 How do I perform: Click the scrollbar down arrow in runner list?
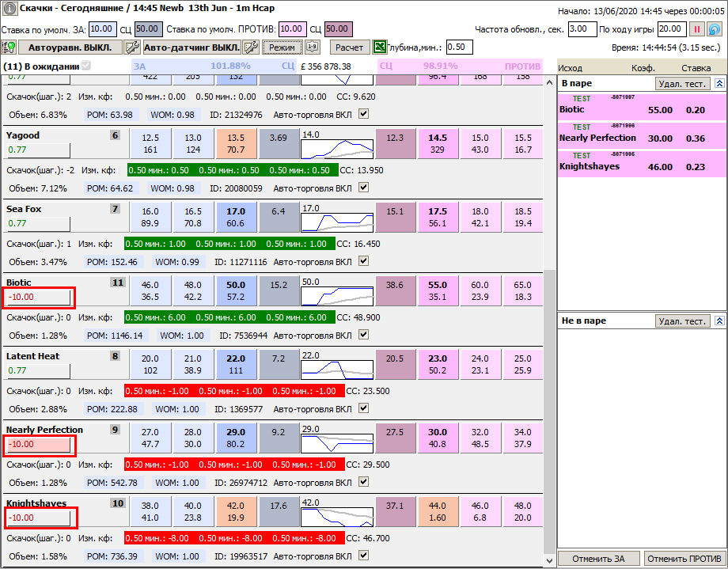coord(549,560)
